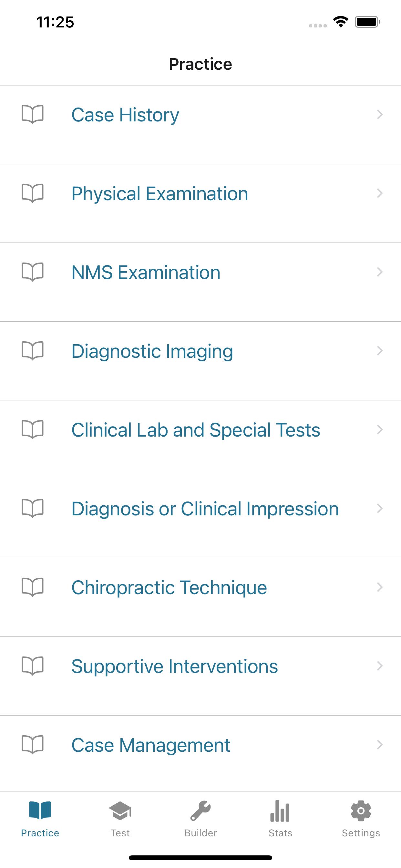Tap the book icon beside Case Management
This screenshot has height=868, width=401.
click(x=33, y=744)
